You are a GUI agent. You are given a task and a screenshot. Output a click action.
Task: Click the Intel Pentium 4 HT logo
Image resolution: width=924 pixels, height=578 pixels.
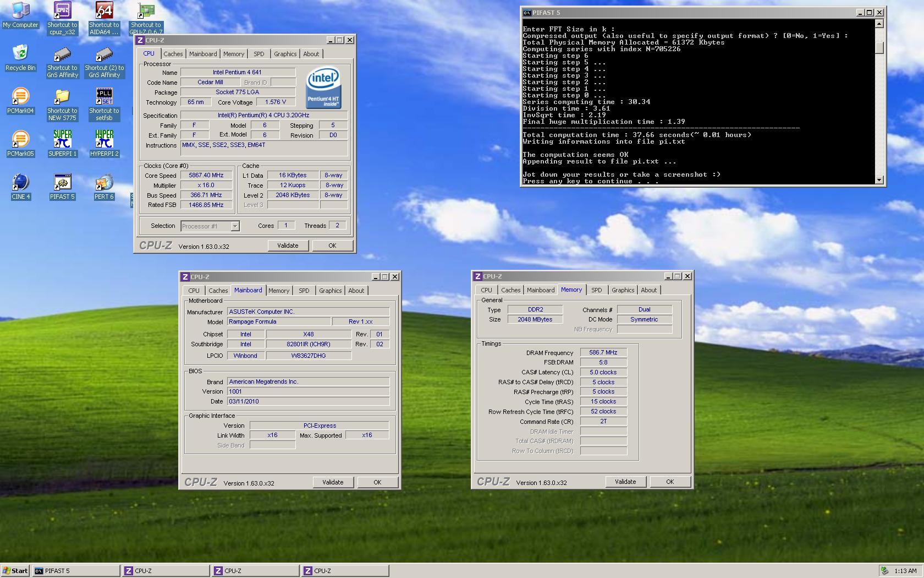[x=323, y=88]
